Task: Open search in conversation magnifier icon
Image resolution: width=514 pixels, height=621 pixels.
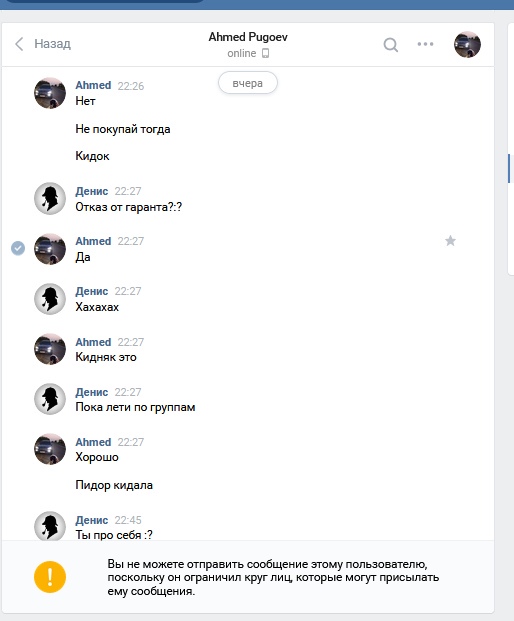Action: coord(390,45)
